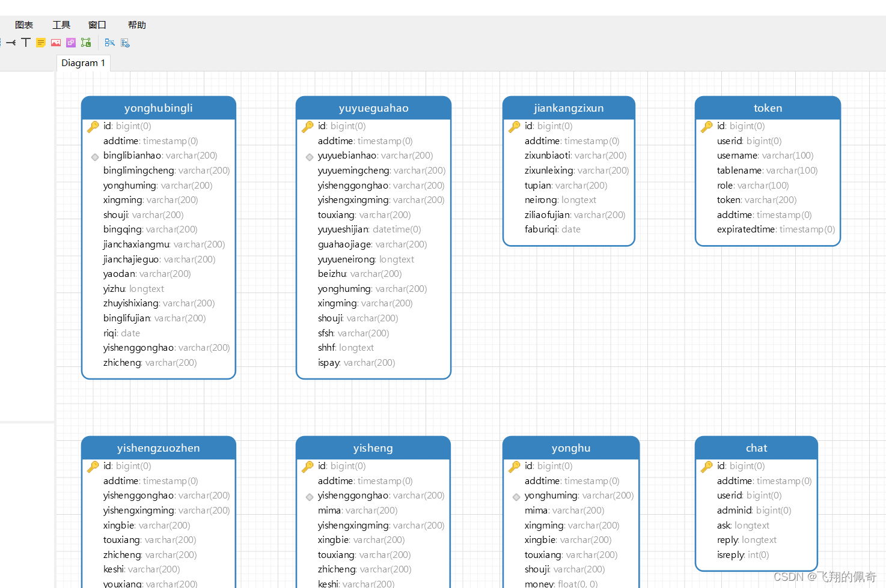Click the sfsh field row
The height and width of the screenshot is (588, 886).
353,333
